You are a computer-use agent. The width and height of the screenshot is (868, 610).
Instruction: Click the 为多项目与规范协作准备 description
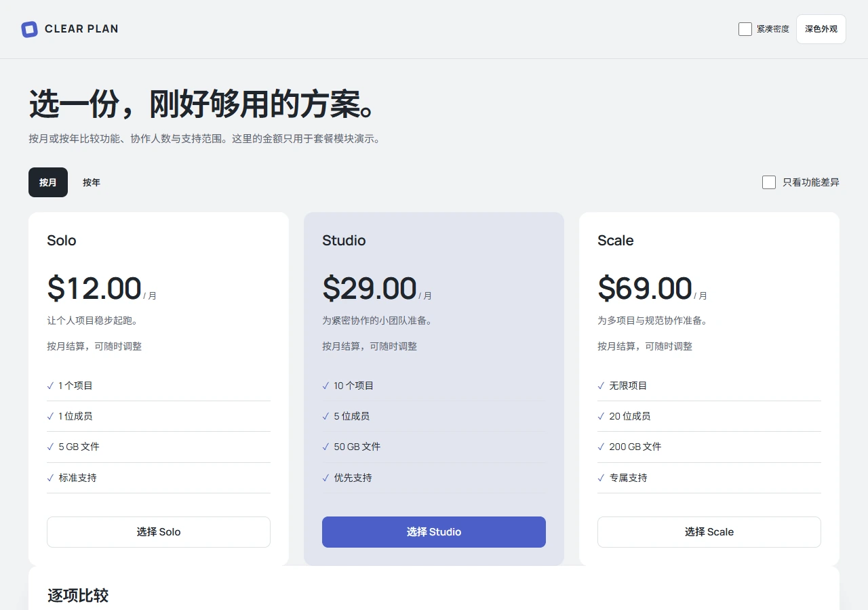pyautogui.click(x=652, y=321)
